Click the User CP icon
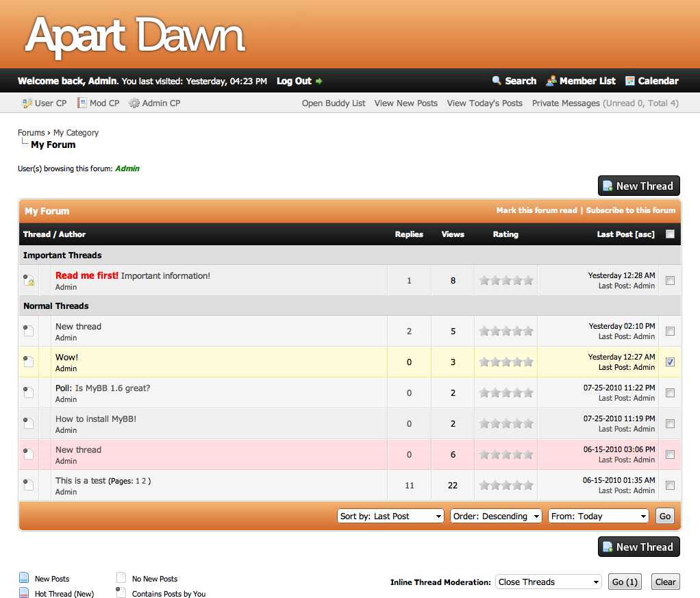This screenshot has width=700, height=598. pyautogui.click(x=27, y=103)
